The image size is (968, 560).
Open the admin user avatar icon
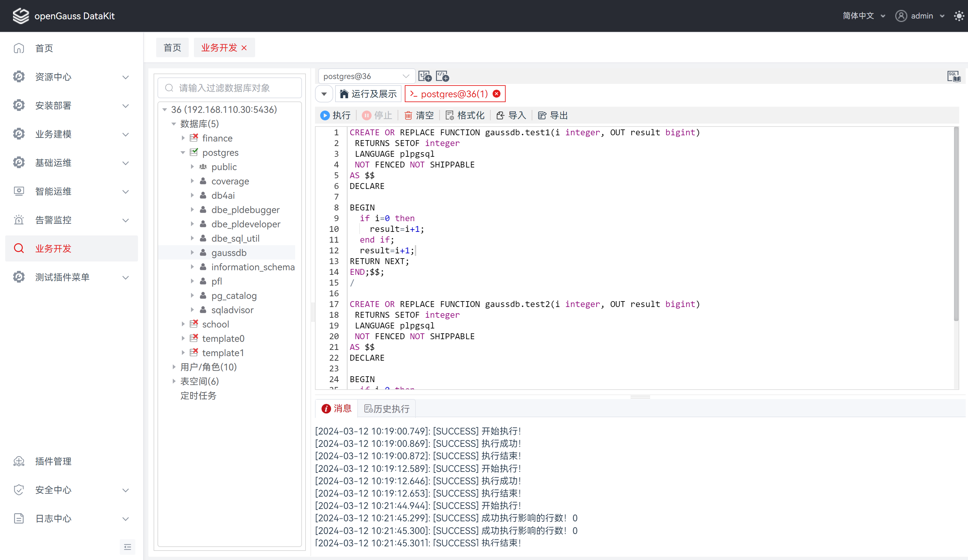(901, 16)
